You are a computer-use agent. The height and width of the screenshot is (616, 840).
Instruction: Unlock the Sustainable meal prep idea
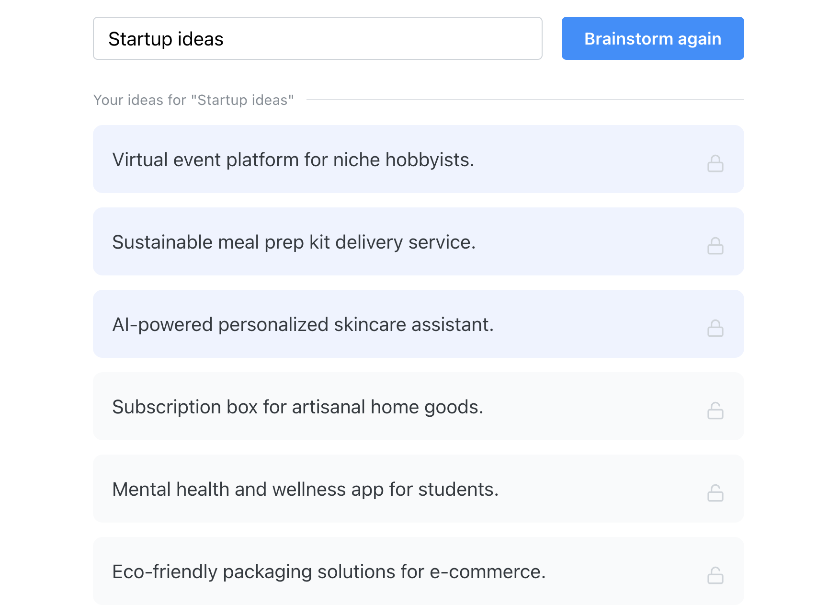pyautogui.click(x=715, y=246)
